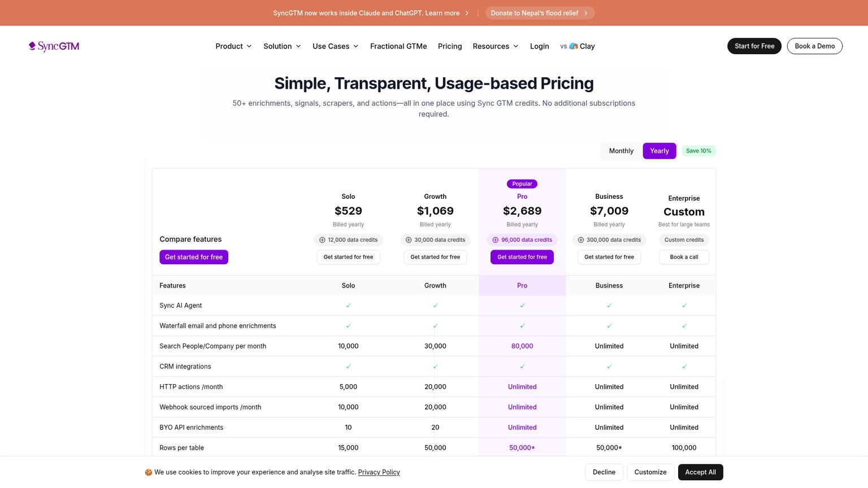Click Solo price $529
868x488 pixels.
coord(348,211)
